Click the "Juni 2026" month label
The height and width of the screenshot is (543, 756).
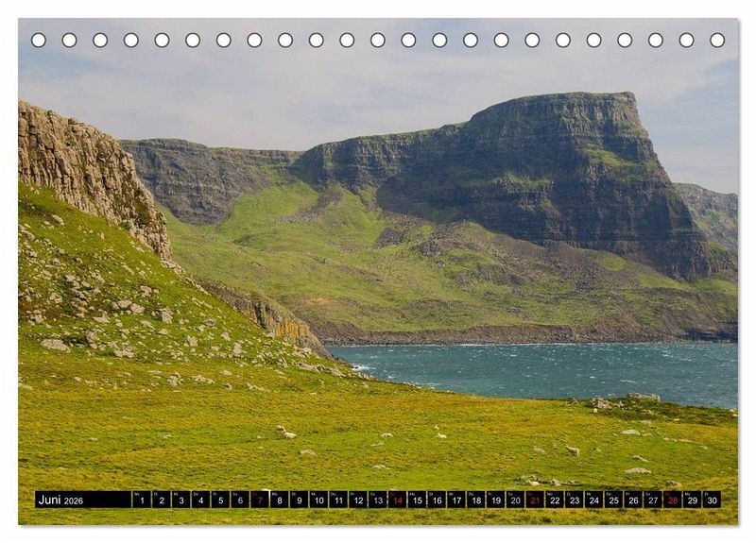pyautogui.click(x=60, y=500)
